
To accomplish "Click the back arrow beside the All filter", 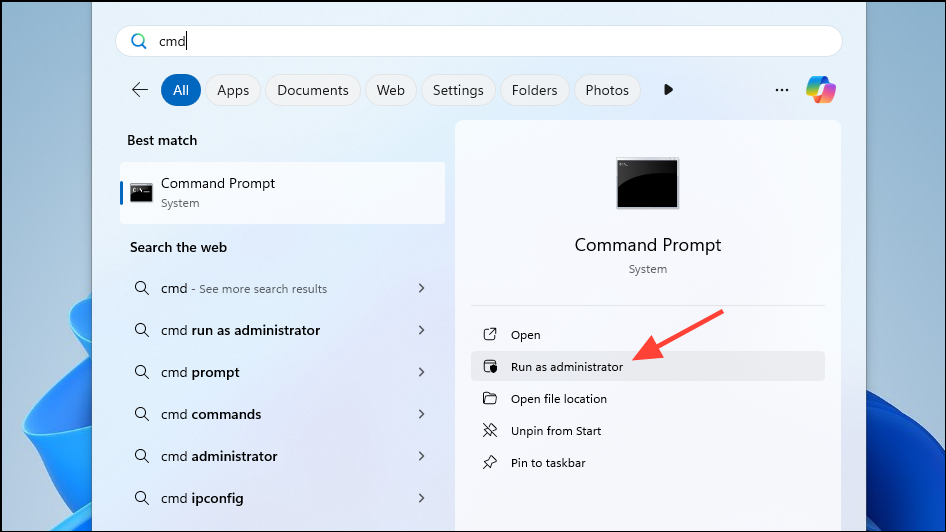I will pyautogui.click(x=140, y=90).
